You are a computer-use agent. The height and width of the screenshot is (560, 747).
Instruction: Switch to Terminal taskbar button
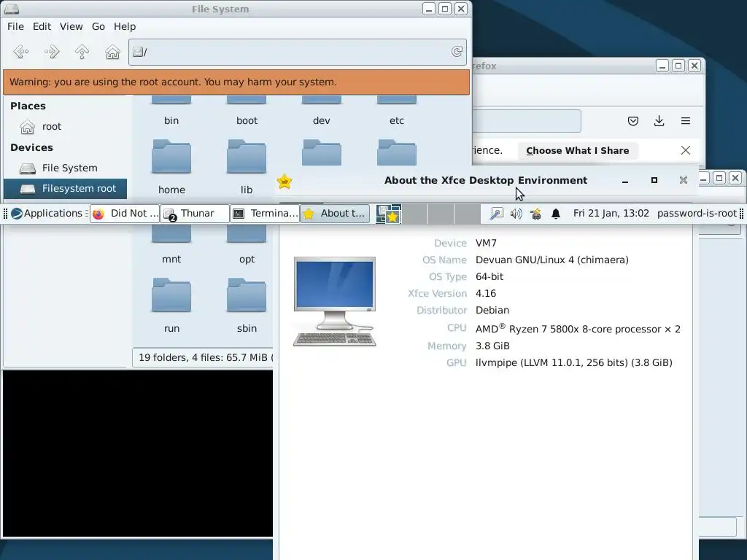pos(265,214)
